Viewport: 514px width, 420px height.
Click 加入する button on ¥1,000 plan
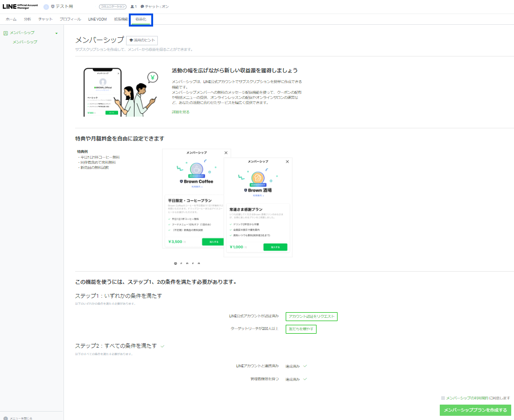[x=275, y=247]
